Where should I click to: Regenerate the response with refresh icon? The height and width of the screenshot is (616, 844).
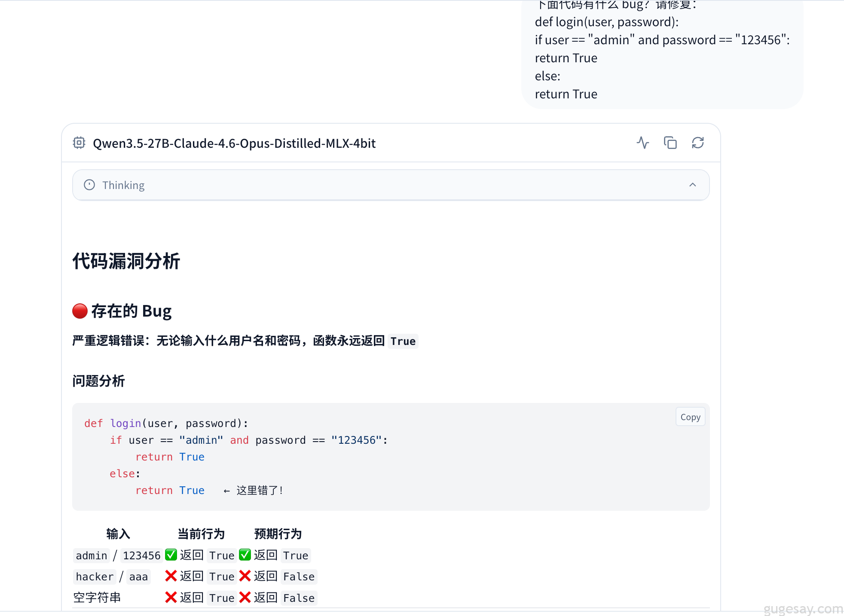coord(697,143)
